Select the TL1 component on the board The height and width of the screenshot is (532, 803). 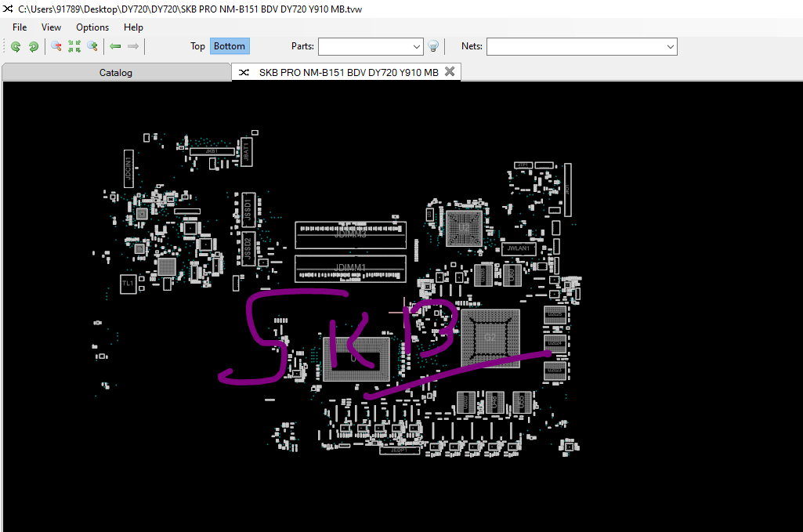(128, 284)
